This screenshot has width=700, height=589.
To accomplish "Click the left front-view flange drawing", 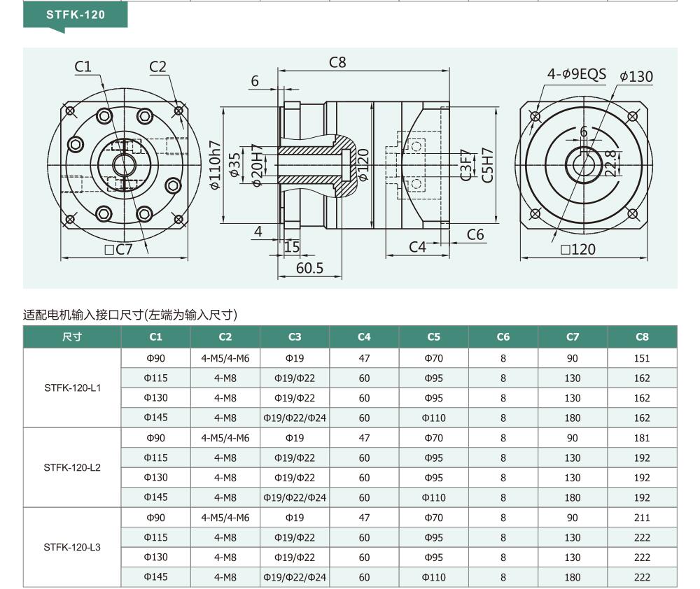I will coord(124,165).
